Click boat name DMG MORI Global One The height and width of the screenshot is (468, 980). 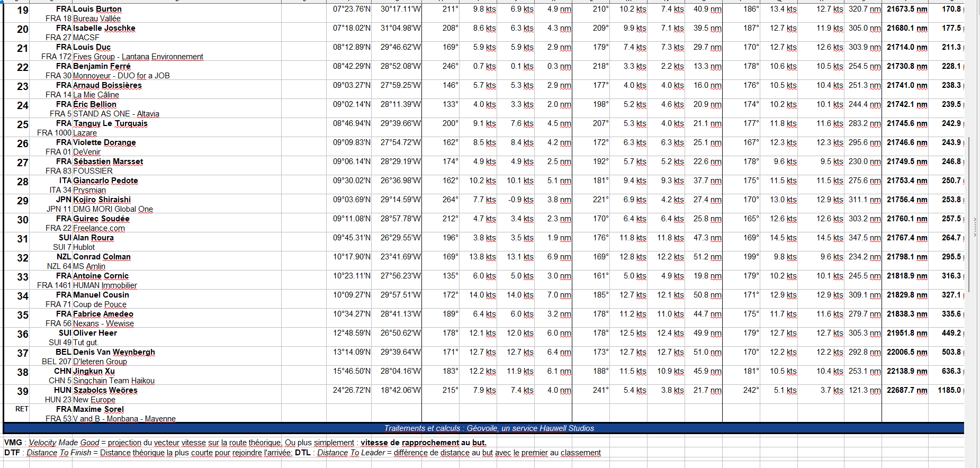pyautogui.click(x=113, y=209)
